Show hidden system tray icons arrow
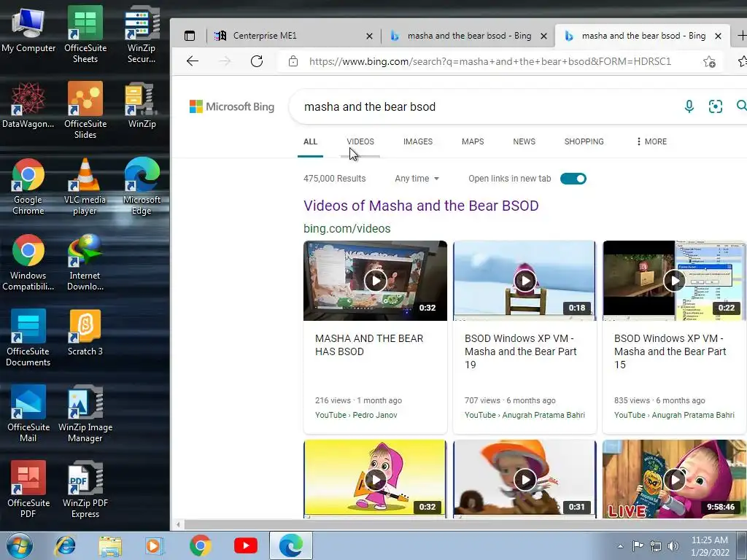Image resolution: width=747 pixels, height=560 pixels. click(620, 546)
